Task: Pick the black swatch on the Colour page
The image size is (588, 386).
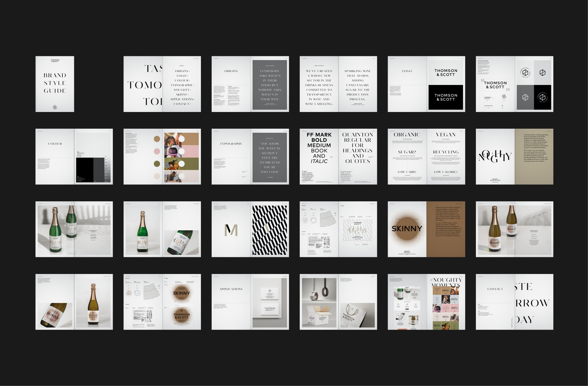Action: click(x=85, y=170)
